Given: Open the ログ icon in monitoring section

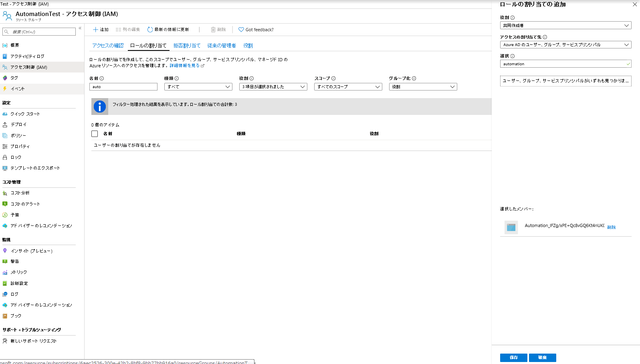Looking at the screenshot, I should [5, 294].
